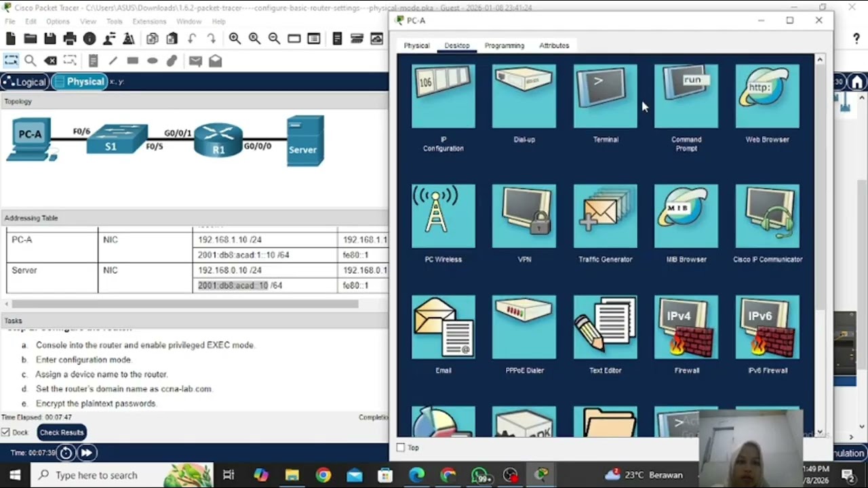Click the Save floppy disk icon
Screen dimensions: 868x488
(50, 39)
